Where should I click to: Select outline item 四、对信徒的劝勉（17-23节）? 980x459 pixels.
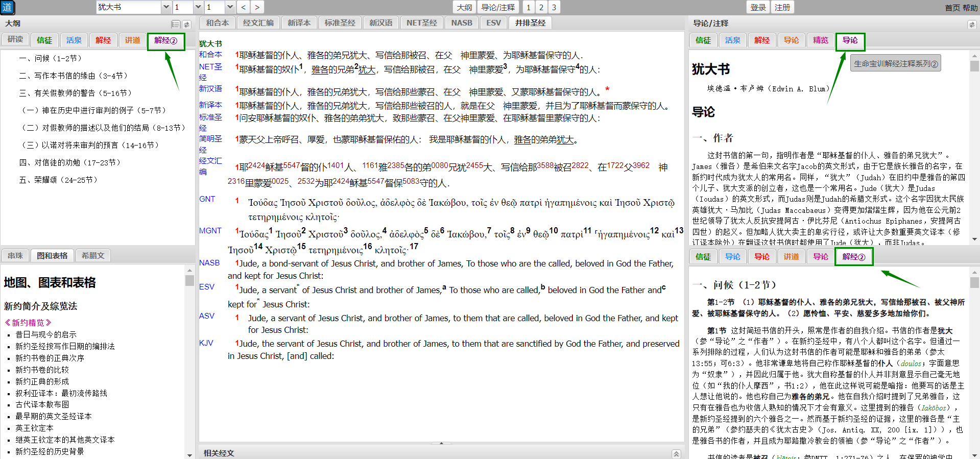(x=69, y=162)
